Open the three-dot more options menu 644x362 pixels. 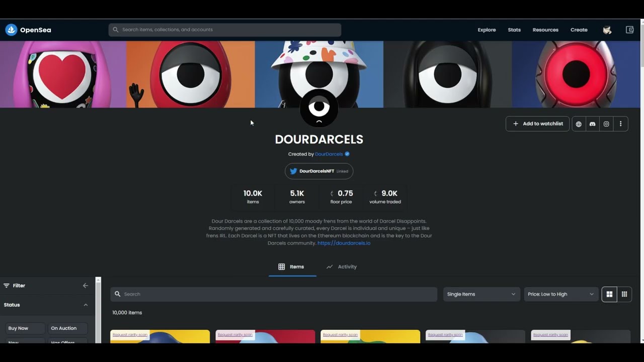click(x=620, y=124)
